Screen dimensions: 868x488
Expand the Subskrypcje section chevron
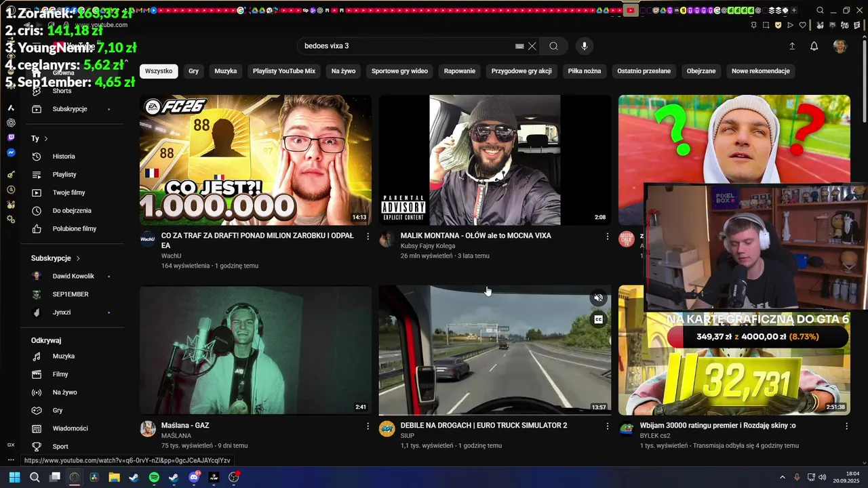78,258
